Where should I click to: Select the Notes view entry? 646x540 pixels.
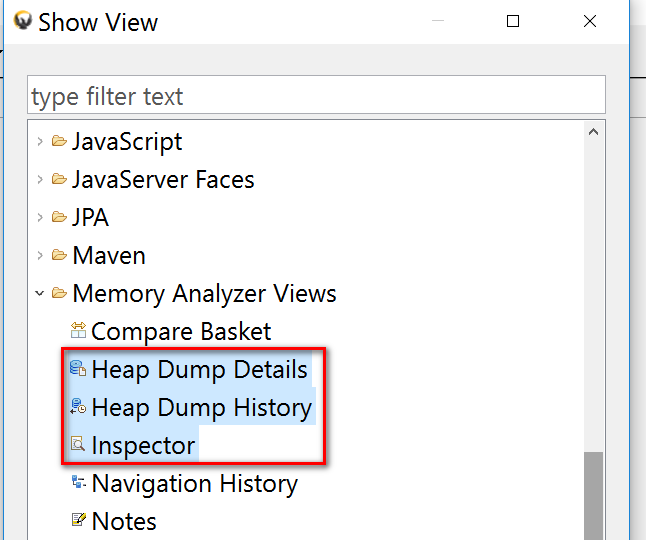pos(124,521)
